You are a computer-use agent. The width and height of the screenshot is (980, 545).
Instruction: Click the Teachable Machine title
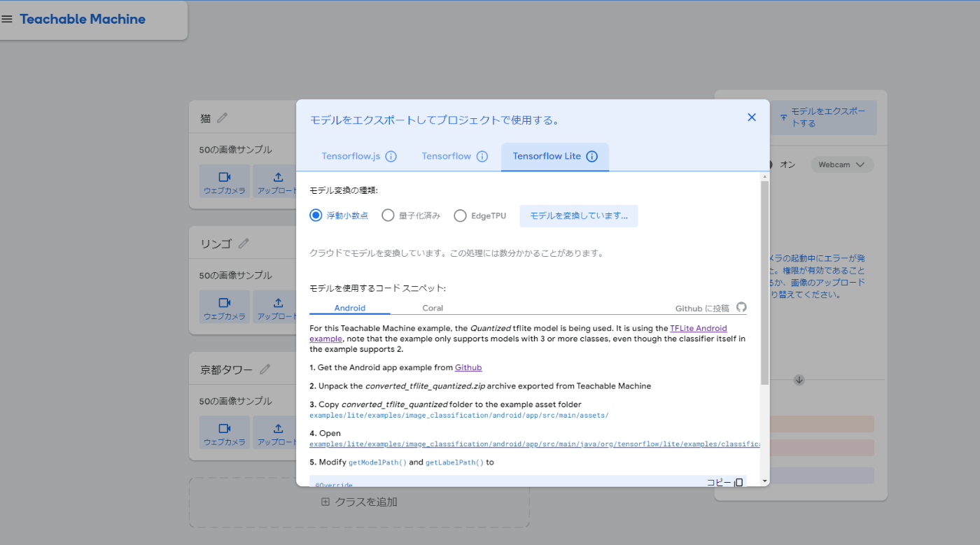pyautogui.click(x=83, y=20)
